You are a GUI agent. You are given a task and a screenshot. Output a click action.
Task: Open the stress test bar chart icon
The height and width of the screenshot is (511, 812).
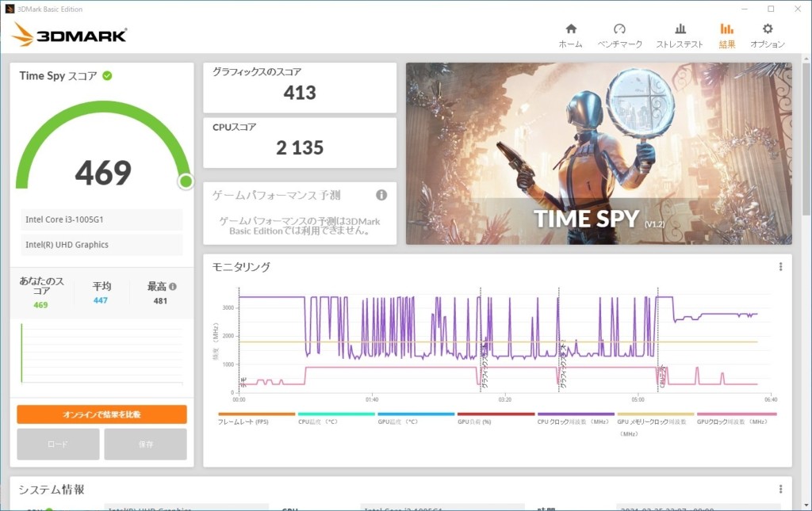[x=680, y=29]
